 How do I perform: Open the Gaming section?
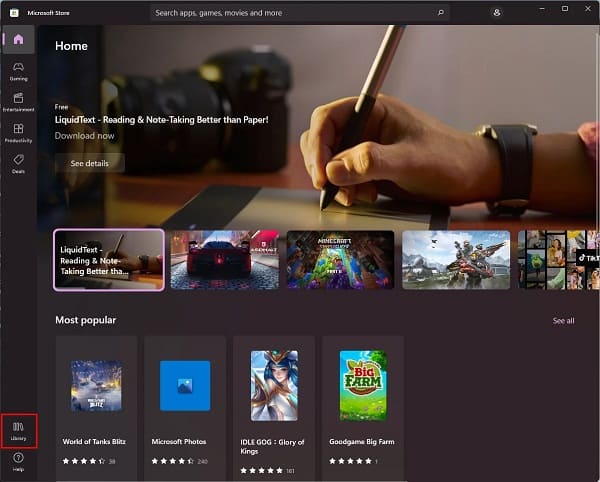[18, 72]
